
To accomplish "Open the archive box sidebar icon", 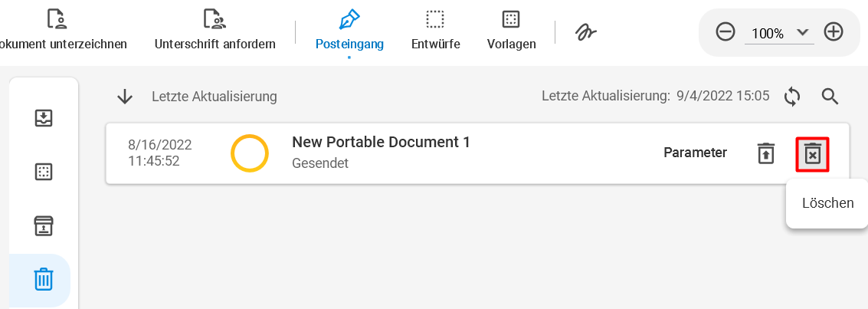I will pos(44,226).
